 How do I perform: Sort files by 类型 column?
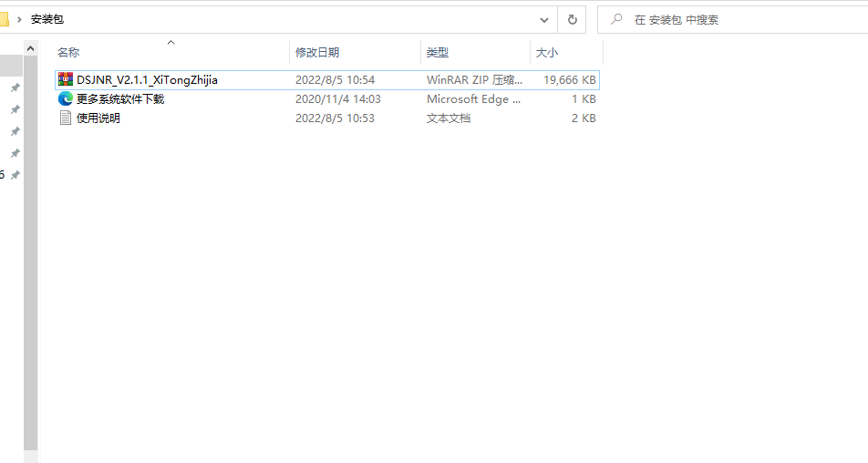pyautogui.click(x=438, y=53)
